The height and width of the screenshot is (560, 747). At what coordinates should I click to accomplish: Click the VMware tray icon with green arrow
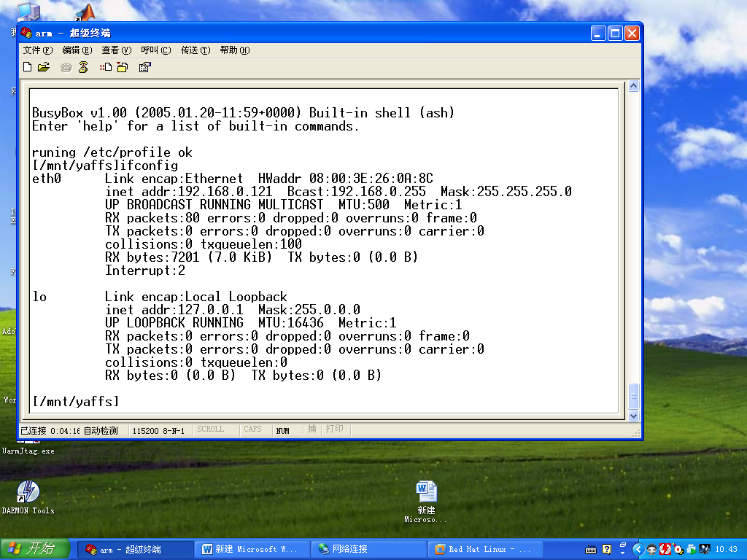click(x=692, y=550)
